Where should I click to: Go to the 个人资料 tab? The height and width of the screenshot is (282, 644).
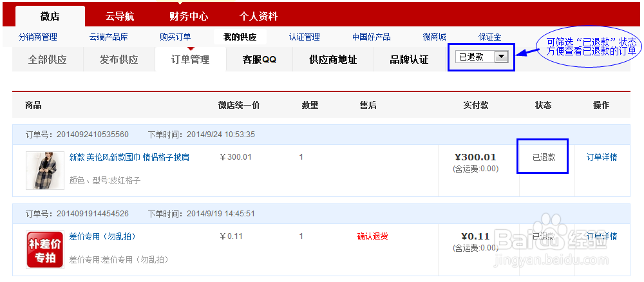(x=258, y=17)
